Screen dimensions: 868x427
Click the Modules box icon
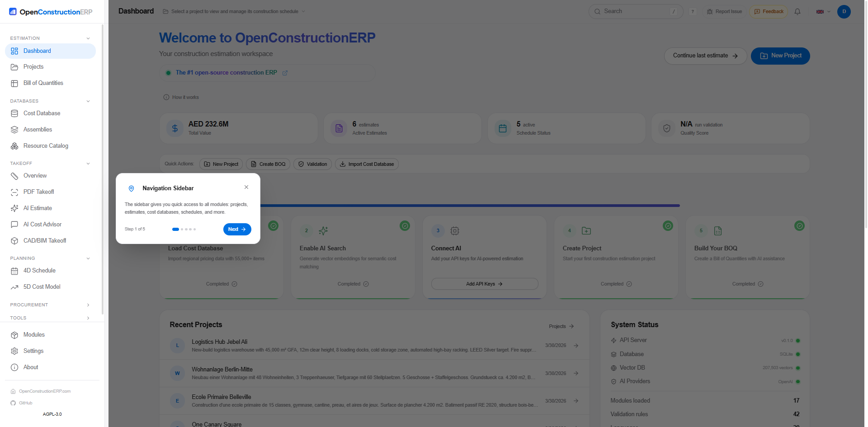click(x=14, y=335)
